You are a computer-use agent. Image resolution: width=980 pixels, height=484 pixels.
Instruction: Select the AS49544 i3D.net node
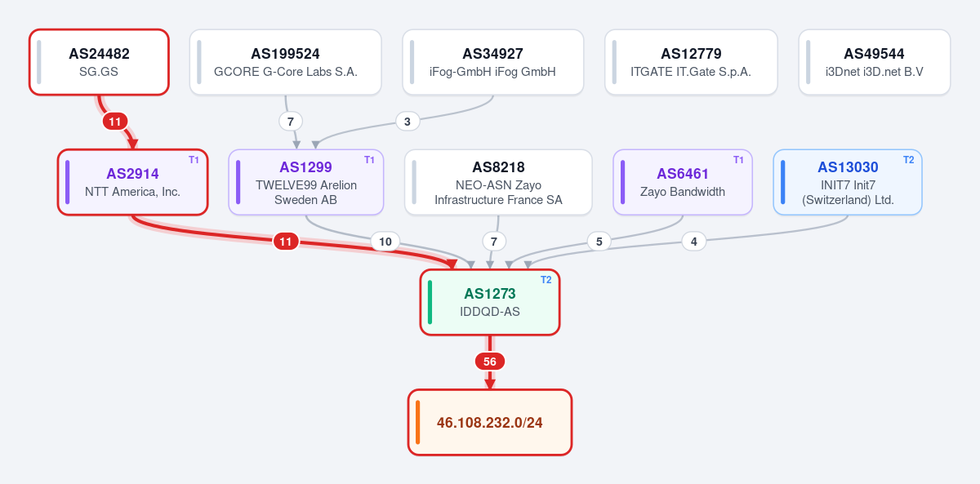874,62
